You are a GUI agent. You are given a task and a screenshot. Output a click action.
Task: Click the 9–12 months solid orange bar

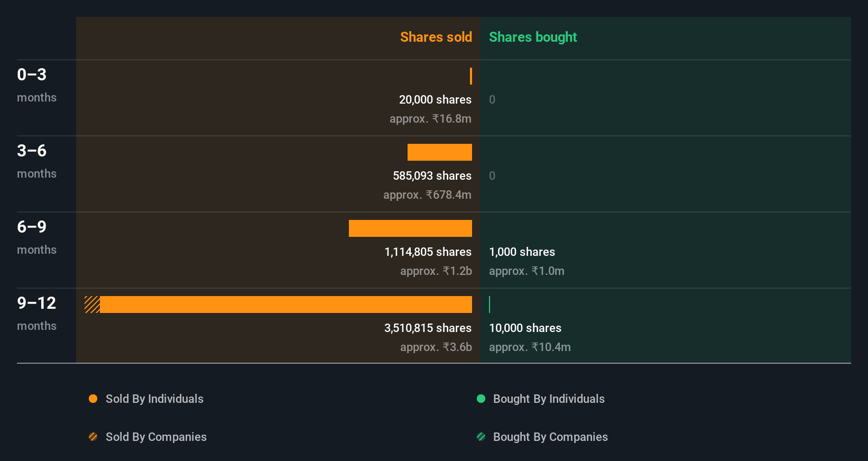[x=286, y=305]
